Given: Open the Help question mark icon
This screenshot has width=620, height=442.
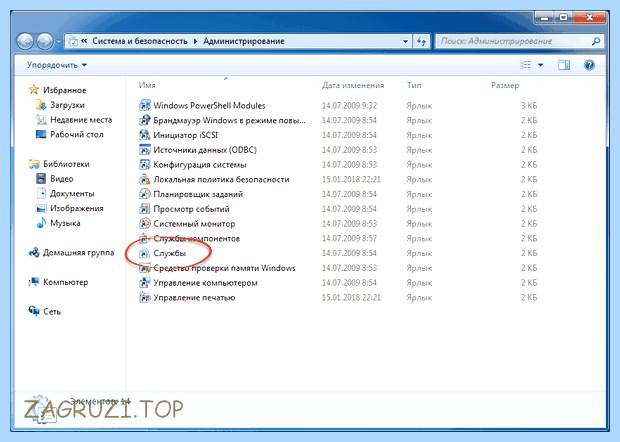Looking at the screenshot, I should tap(589, 65).
